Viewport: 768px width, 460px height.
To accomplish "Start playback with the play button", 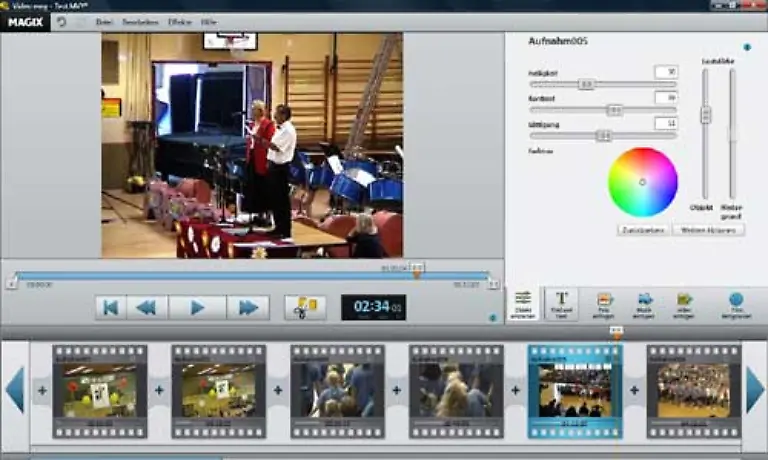I will point(197,307).
